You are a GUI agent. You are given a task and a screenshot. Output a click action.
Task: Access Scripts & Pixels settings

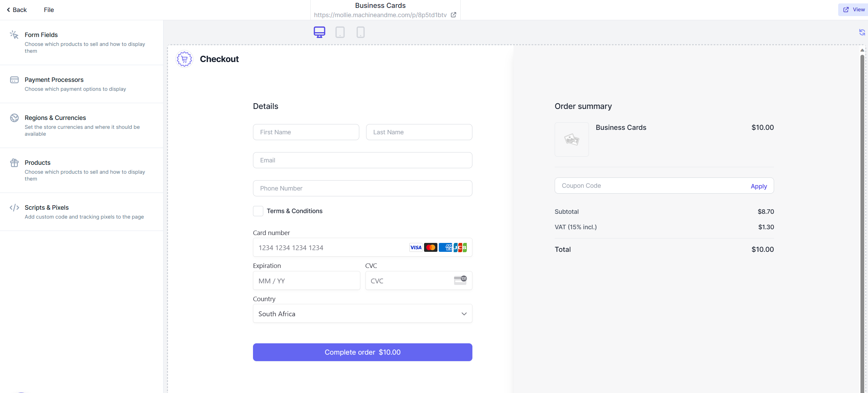pyautogui.click(x=47, y=207)
